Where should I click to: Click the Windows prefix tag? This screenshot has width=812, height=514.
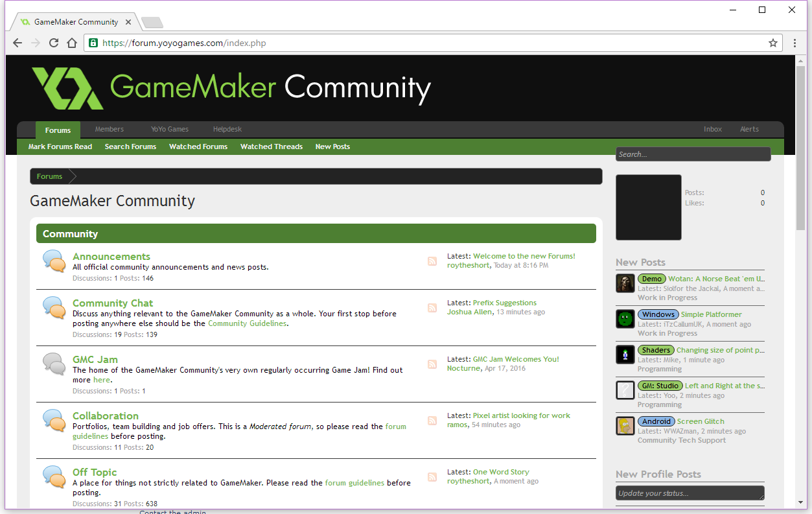click(658, 314)
